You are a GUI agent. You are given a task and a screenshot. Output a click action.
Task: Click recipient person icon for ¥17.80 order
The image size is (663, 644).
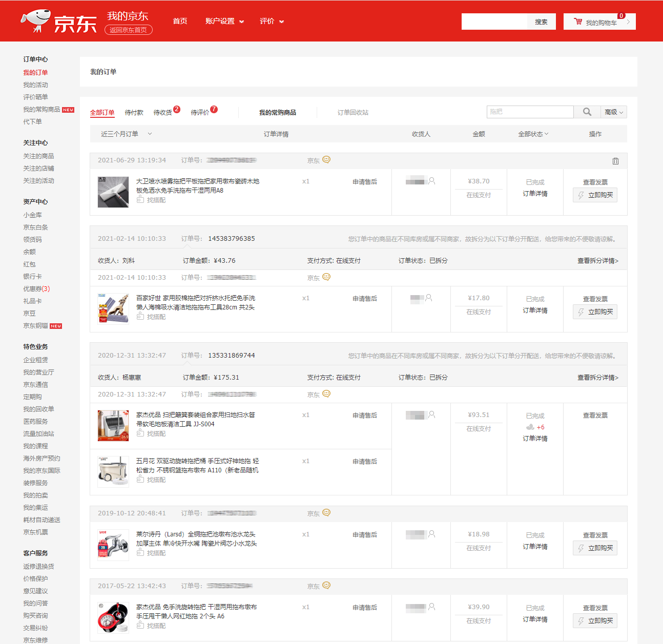(429, 298)
